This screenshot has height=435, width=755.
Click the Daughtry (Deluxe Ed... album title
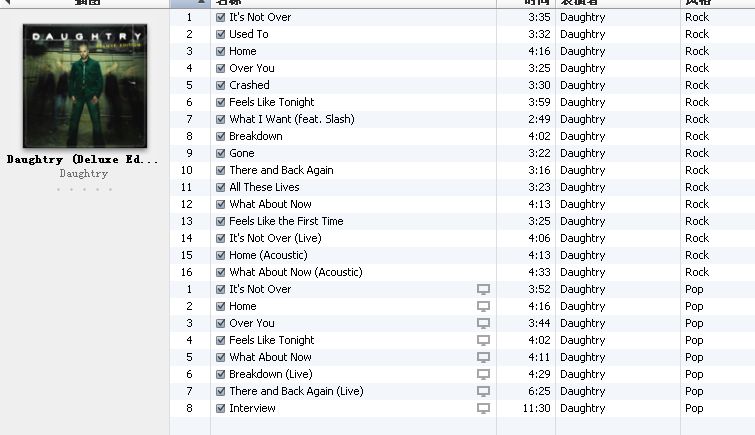[82, 159]
